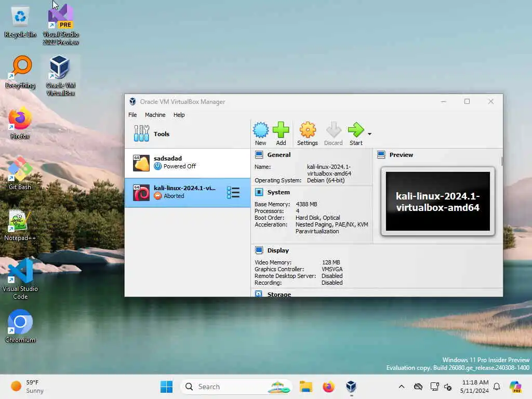Image resolution: width=532 pixels, height=399 pixels.
Task: Open the Windows Start menu
Action: pyautogui.click(x=166, y=387)
